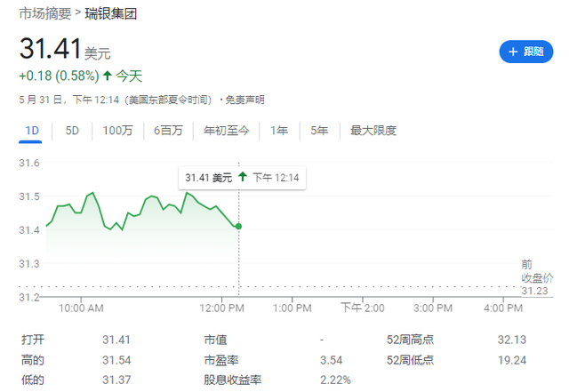Click the 52周低点 value 19.24

pos(512,360)
